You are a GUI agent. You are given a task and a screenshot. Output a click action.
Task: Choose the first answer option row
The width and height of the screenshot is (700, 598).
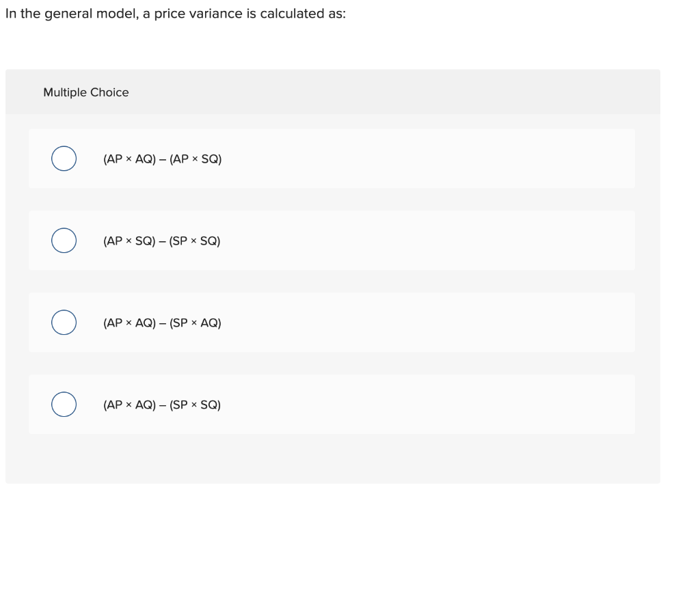point(332,158)
